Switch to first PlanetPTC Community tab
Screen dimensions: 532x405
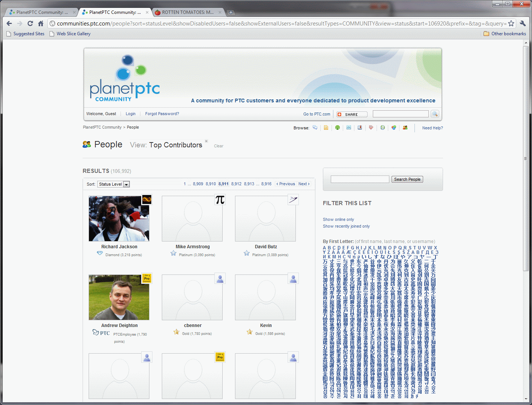click(42, 12)
